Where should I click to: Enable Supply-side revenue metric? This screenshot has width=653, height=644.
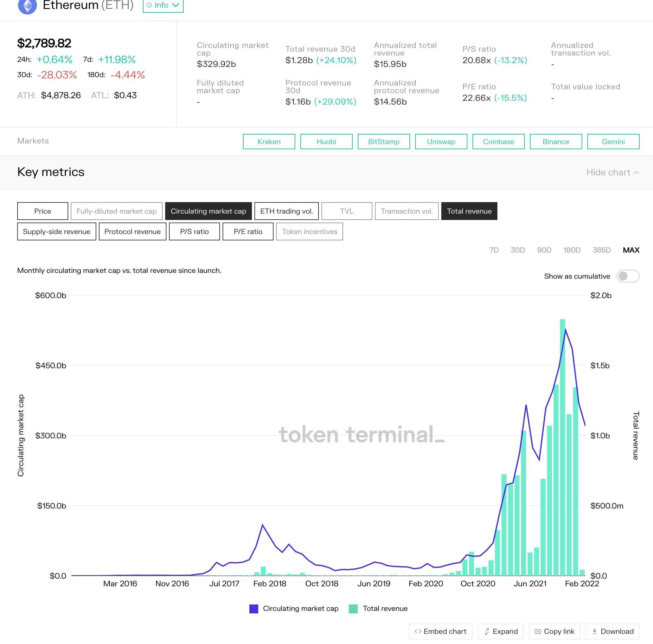(57, 231)
